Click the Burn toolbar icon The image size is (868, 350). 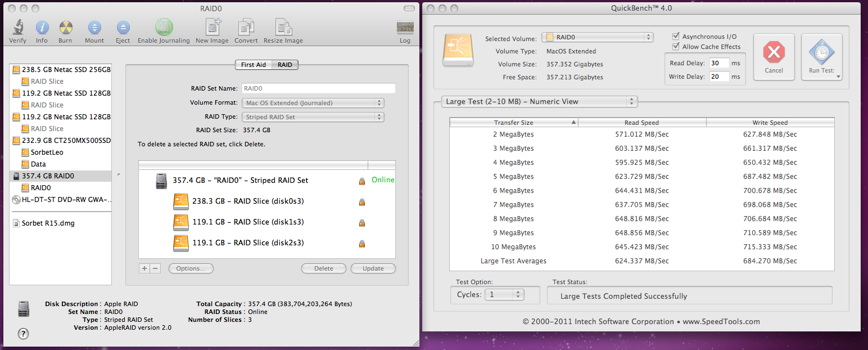(x=65, y=27)
